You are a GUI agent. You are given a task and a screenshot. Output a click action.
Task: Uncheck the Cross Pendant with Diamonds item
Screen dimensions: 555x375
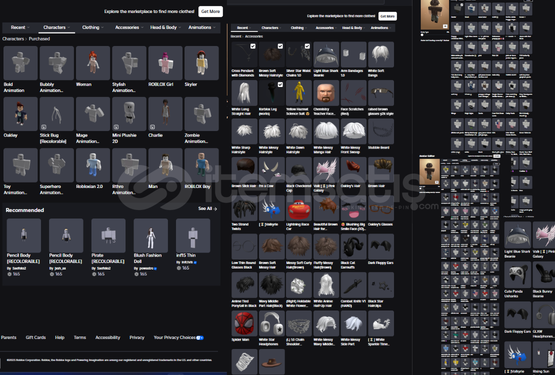point(253,46)
